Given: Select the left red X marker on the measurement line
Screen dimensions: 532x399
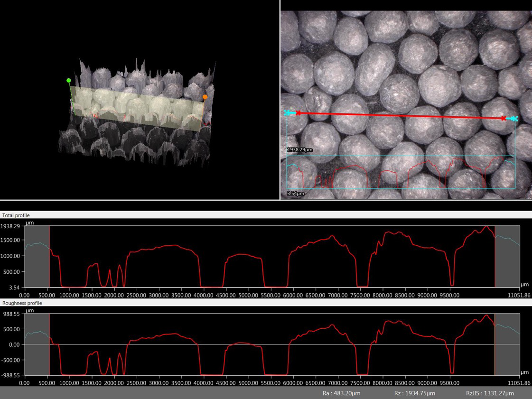Looking at the screenshot, I should 298,113.
